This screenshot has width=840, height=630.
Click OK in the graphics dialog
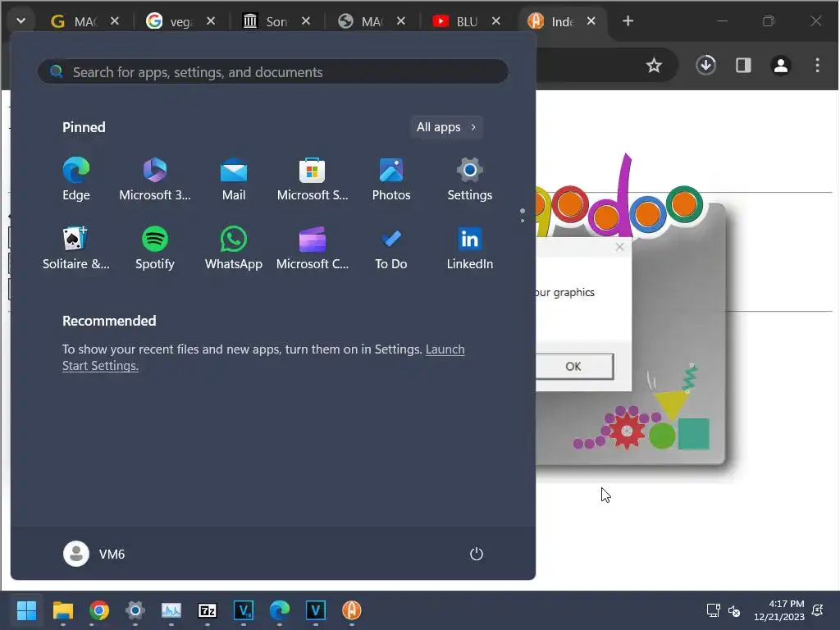574,366
